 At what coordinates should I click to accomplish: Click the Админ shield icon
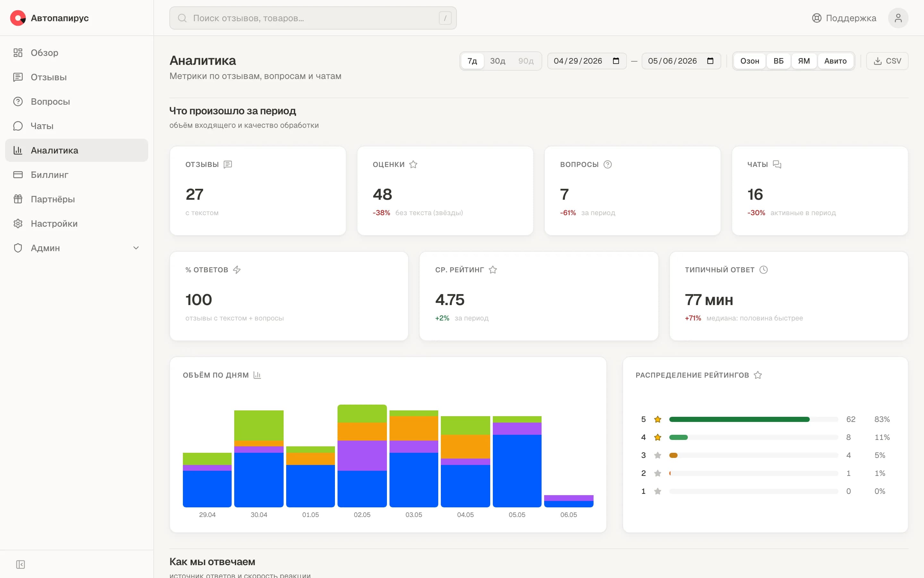coord(18,248)
